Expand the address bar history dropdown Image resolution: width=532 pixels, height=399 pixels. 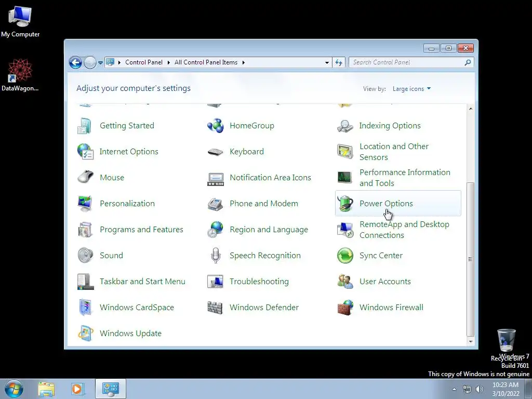click(x=327, y=62)
